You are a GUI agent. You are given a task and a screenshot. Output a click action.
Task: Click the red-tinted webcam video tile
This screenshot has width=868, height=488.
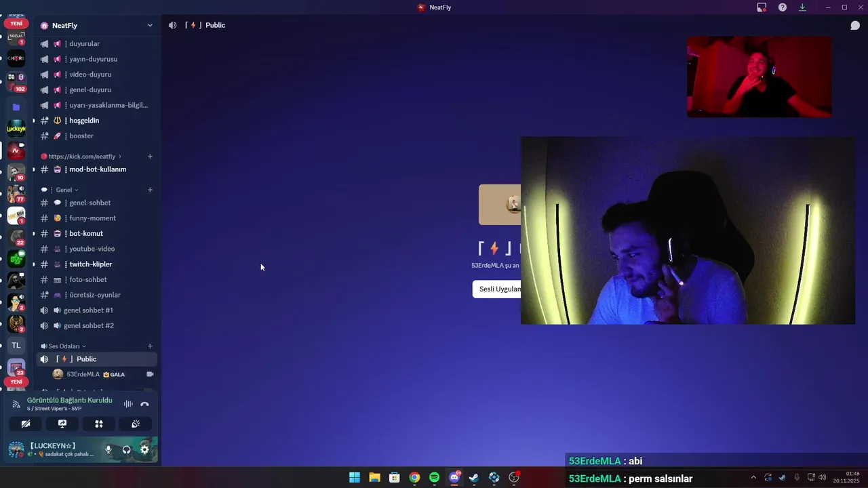[759, 77]
